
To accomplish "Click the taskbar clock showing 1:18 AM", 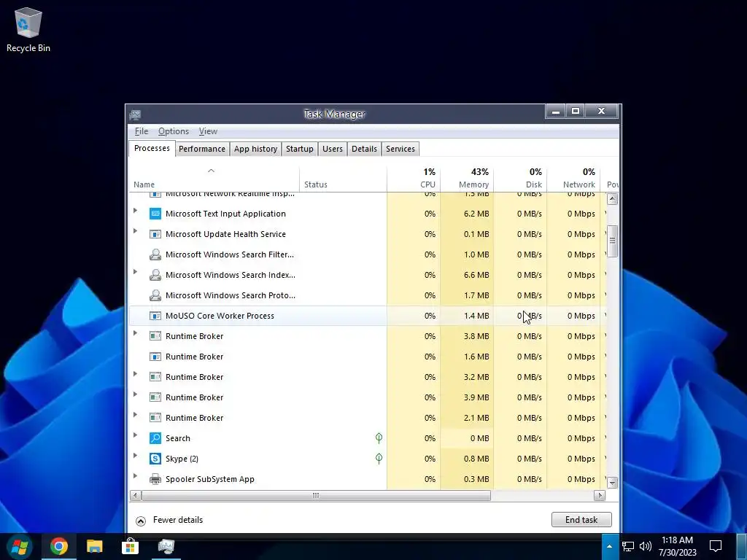I will [x=678, y=546].
